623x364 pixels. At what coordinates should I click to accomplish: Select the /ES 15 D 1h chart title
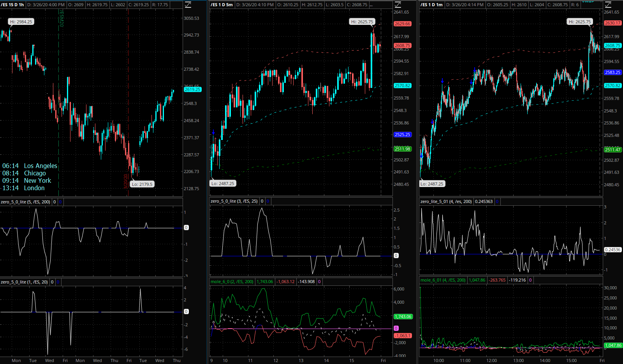[x=12, y=5]
